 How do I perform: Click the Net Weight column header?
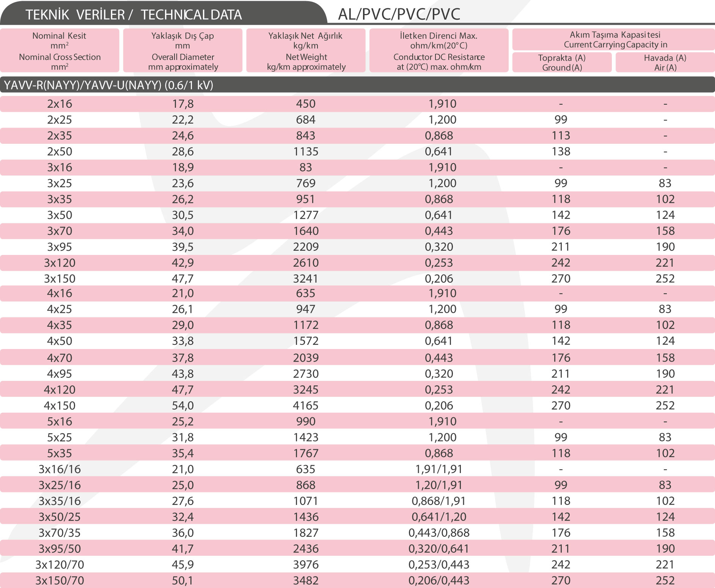point(306,51)
